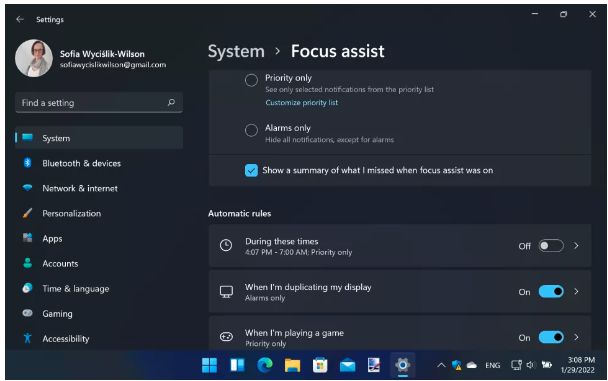Turn off When I'm playing a game toggle
This screenshot has height=381, width=608.
(551, 337)
